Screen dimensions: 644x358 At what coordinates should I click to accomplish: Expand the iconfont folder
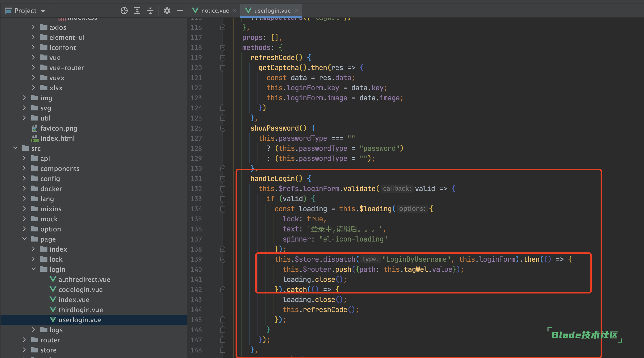click(33, 47)
